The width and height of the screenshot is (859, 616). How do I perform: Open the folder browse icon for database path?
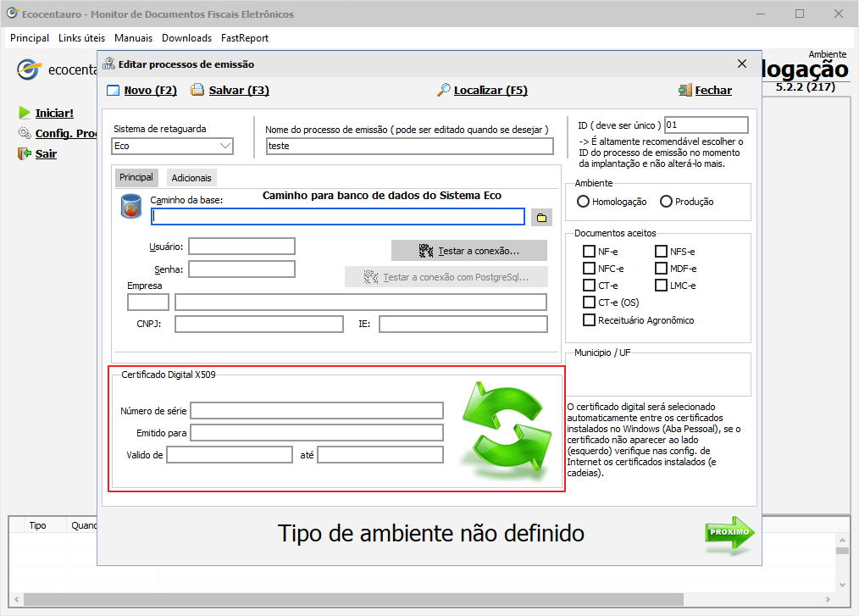(541, 218)
